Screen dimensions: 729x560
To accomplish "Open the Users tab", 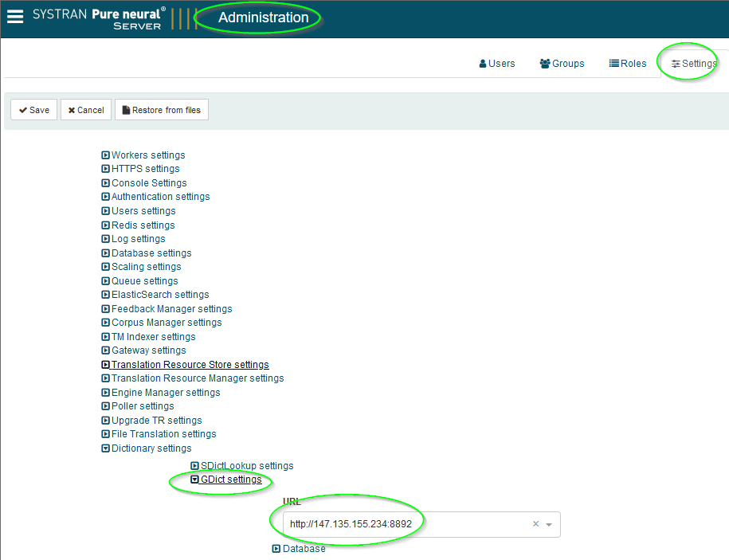I will 497,64.
